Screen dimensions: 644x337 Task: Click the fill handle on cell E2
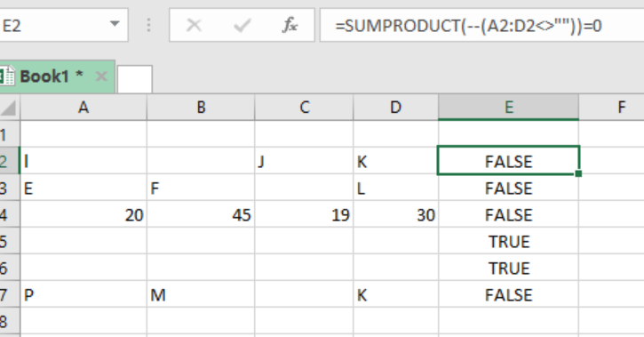click(x=578, y=174)
